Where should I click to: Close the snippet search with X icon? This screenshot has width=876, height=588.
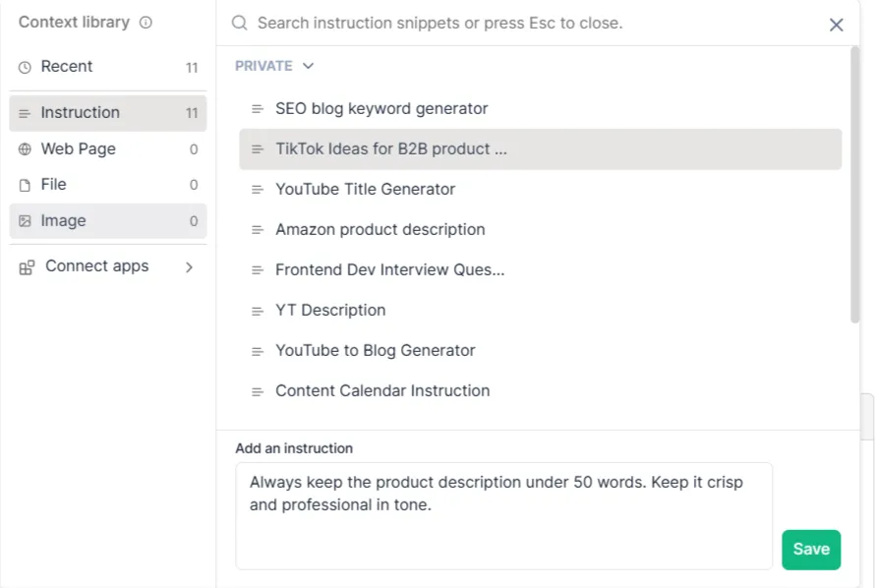pos(836,25)
